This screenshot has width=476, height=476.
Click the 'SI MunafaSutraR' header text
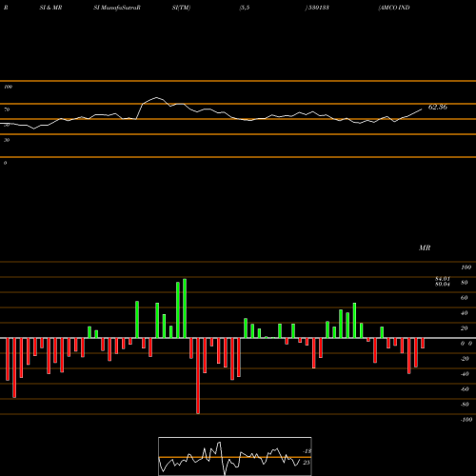pos(117,8)
